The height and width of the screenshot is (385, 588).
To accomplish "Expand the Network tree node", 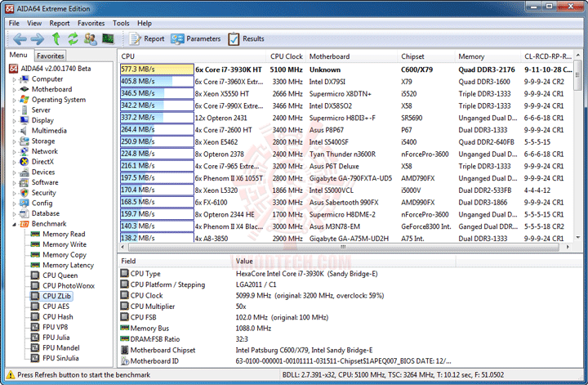I will (14, 152).
